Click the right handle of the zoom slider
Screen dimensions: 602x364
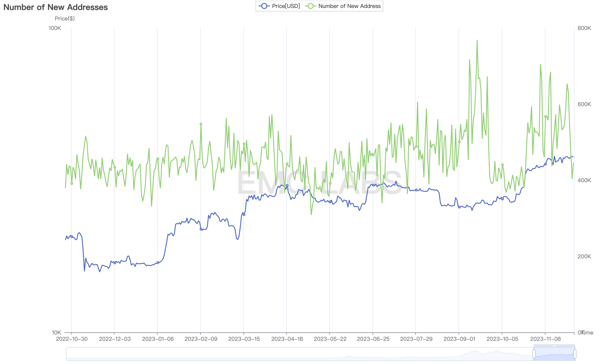point(575,354)
